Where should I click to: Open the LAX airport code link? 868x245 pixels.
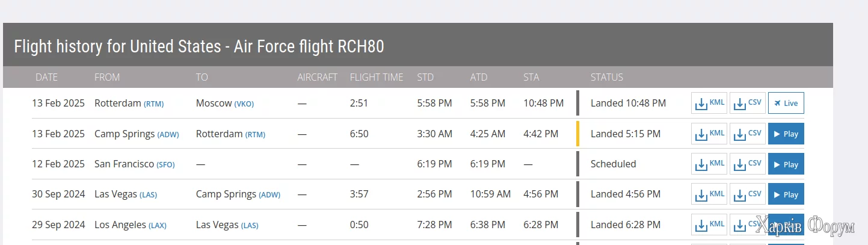click(158, 225)
